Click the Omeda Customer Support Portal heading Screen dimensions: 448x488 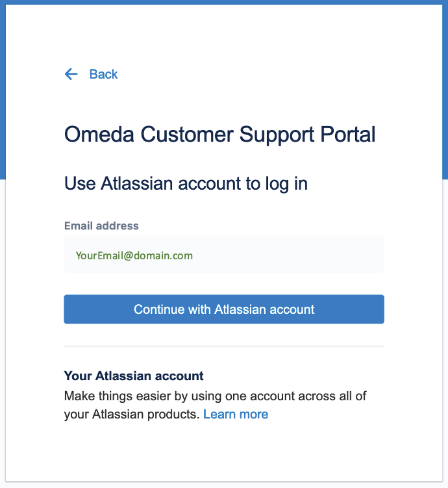[x=220, y=135]
